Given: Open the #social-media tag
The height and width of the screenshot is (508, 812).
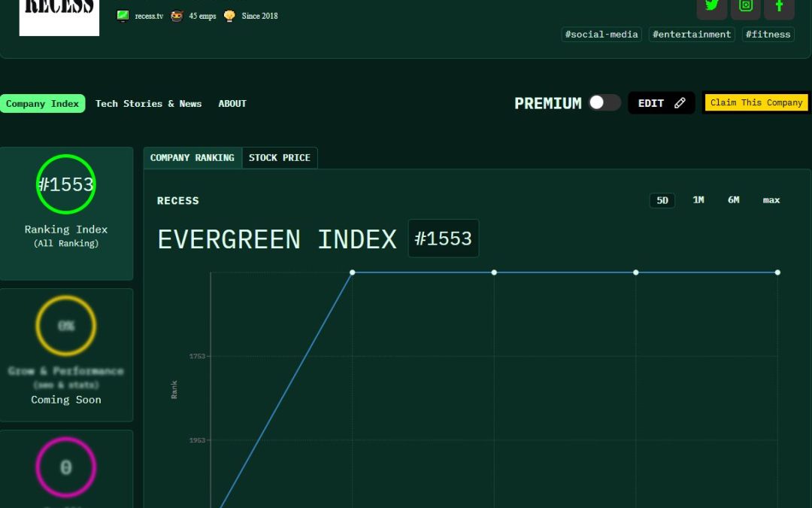Looking at the screenshot, I should (601, 34).
